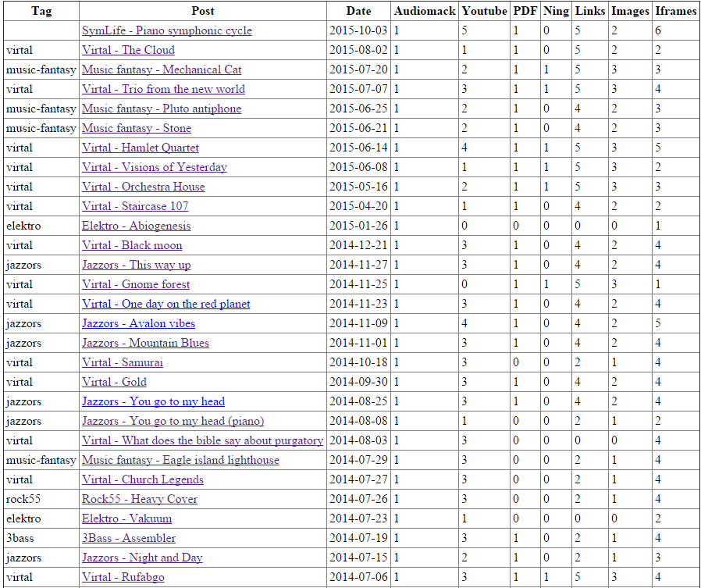The height and width of the screenshot is (588, 701).
Task: Open the SymLife - Piano symphonic cycle link
Action: click(166, 30)
